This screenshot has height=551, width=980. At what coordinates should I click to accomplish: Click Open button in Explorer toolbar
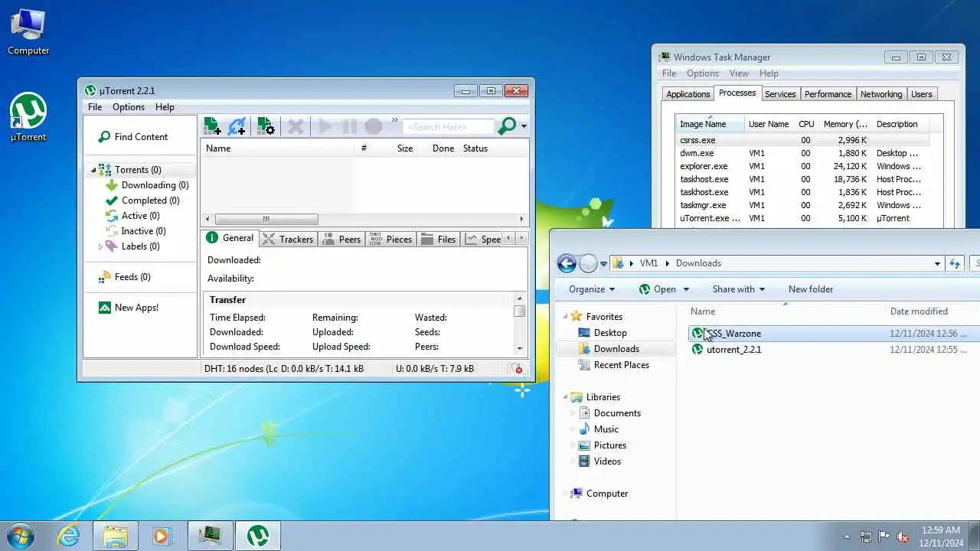pyautogui.click(x=656, y=289)
